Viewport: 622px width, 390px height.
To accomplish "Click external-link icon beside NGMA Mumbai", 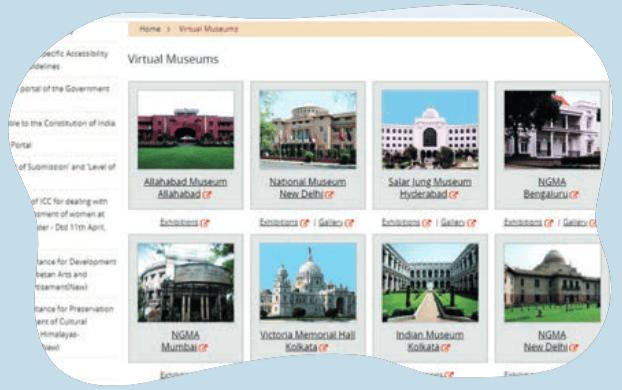I will click(203, 348).
